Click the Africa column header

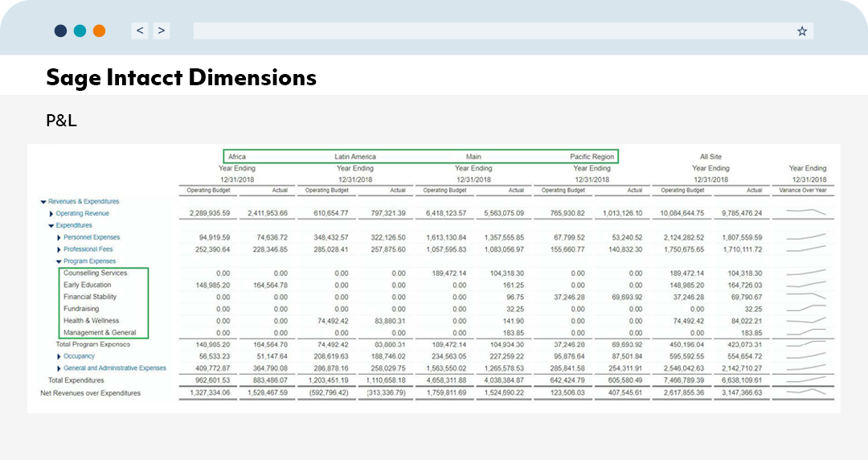point(237,157)
